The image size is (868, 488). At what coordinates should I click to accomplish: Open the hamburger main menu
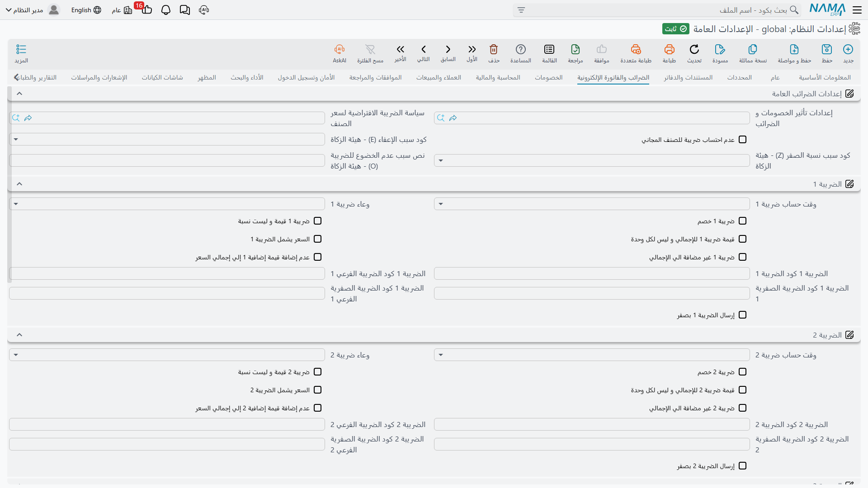(857, 10)
